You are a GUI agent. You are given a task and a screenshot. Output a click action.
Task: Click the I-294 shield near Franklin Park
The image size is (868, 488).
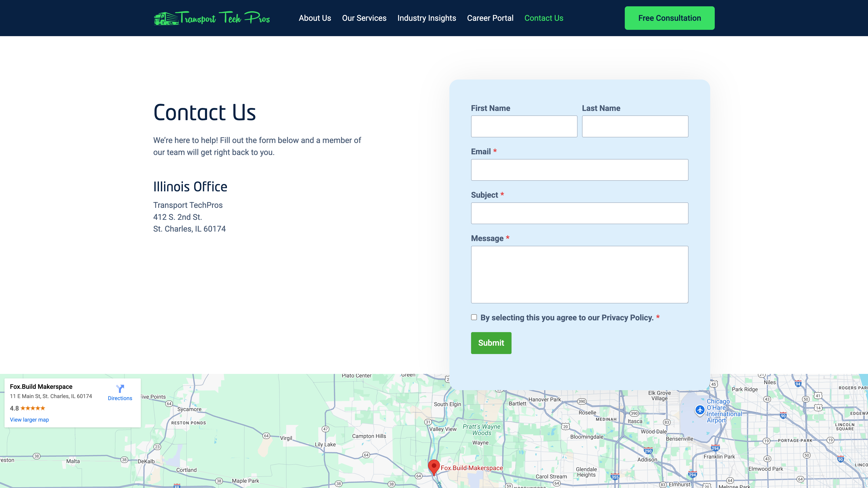coord(715,448)
